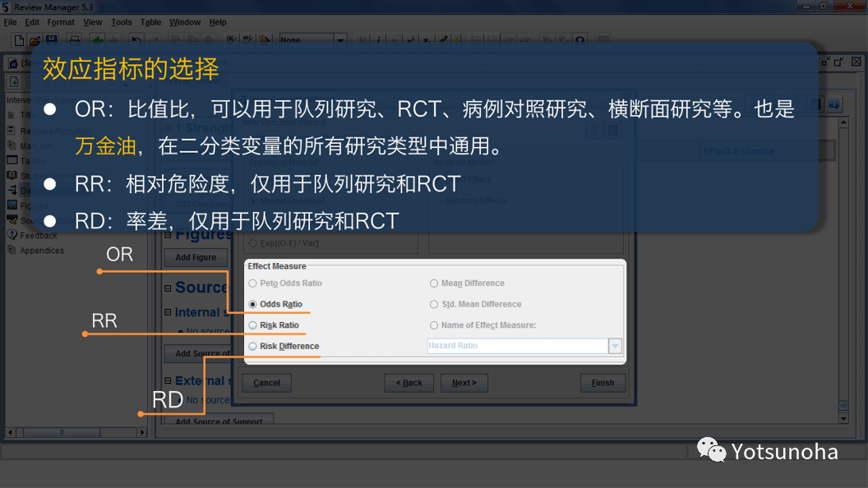Select the Risk Ratio option
Screen dimensions: 868x488
pos(252,325)
